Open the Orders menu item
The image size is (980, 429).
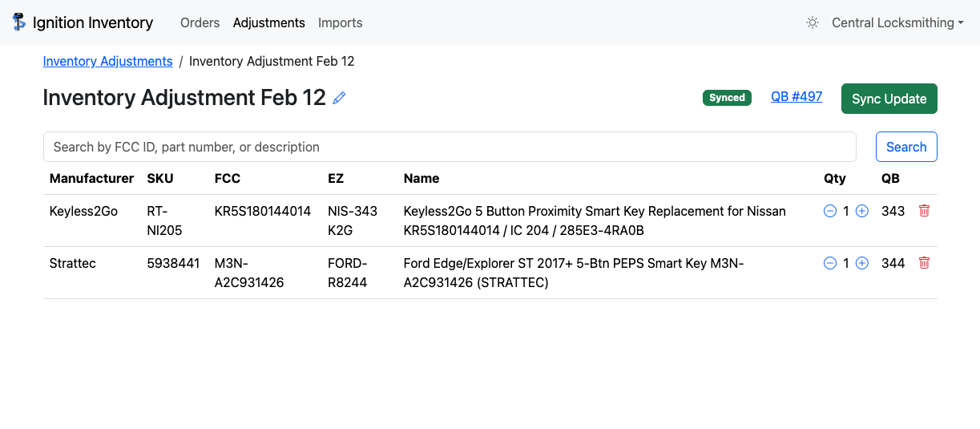200,22
